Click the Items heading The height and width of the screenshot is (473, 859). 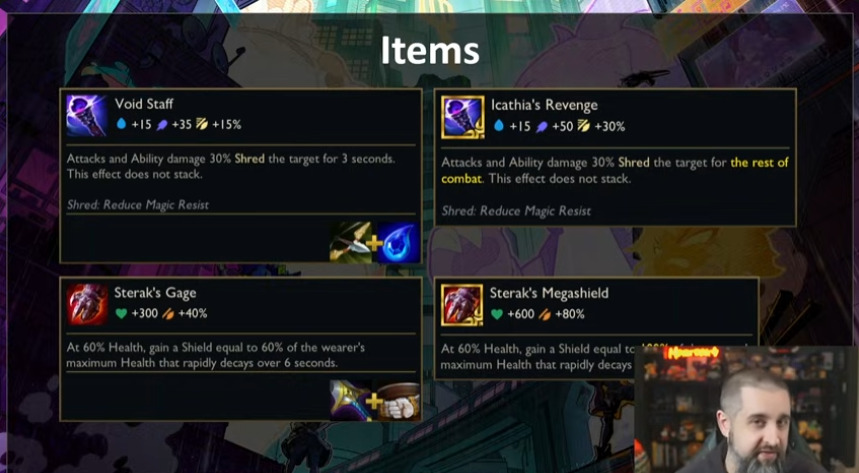coord(430,50)
